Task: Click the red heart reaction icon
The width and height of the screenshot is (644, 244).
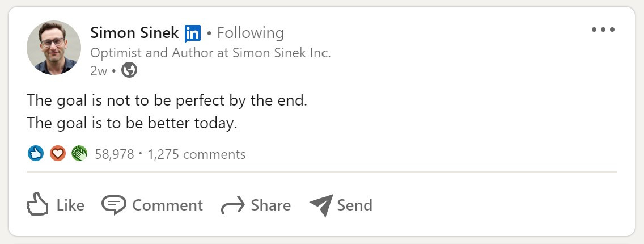Action: click(57, 153)
